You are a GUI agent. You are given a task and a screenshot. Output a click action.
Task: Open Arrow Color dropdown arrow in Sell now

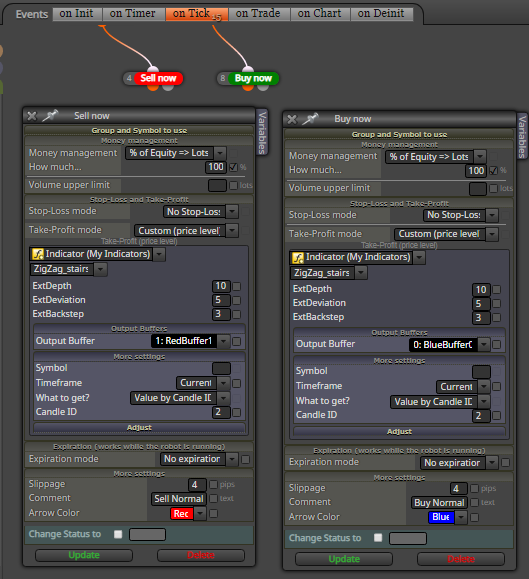coord(200,514)
